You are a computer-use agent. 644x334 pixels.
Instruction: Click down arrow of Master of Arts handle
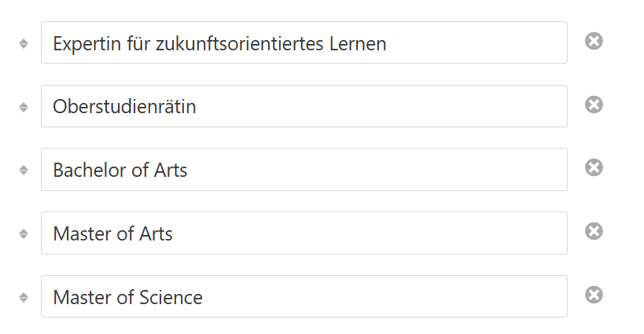(x=24, y=237)
